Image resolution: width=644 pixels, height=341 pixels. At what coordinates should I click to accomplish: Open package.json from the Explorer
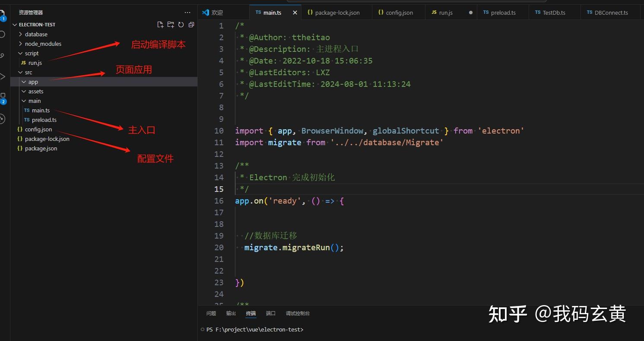(41, 148)
